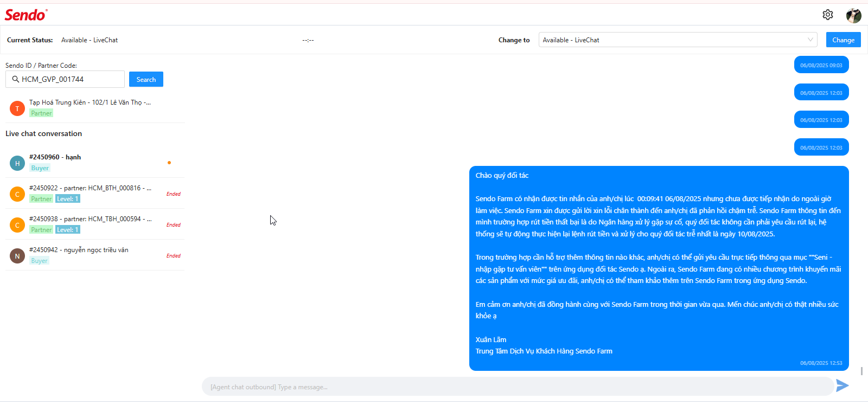
Task: Click the Sendo logo
Action: click(x=26, y=15)
